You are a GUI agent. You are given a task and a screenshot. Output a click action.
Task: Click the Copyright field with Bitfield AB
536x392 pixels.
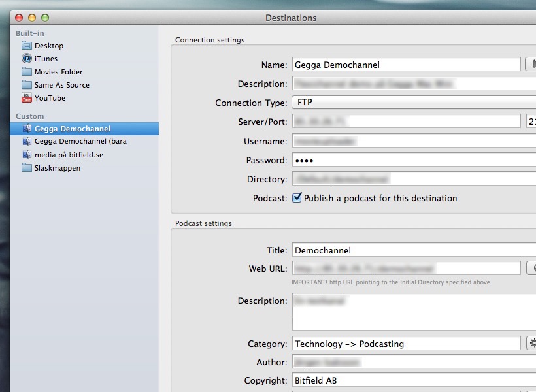[x=413, y=380]
